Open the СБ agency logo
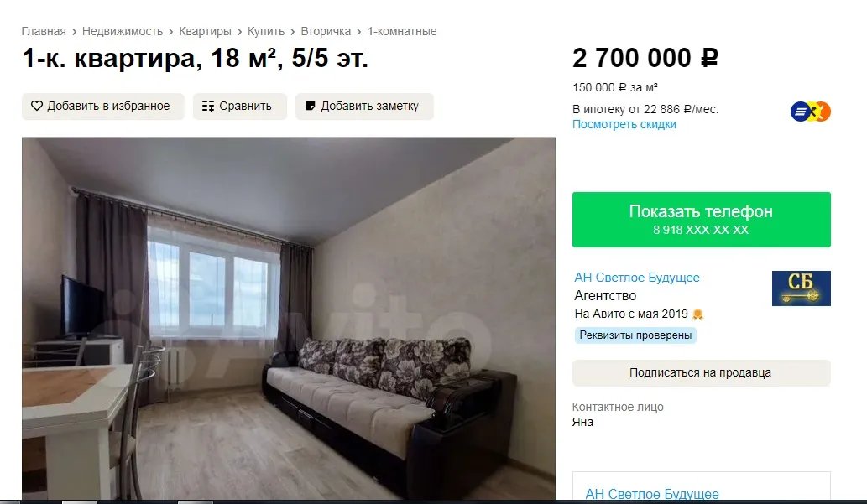867x504 pixels. [x=802, y=288]
